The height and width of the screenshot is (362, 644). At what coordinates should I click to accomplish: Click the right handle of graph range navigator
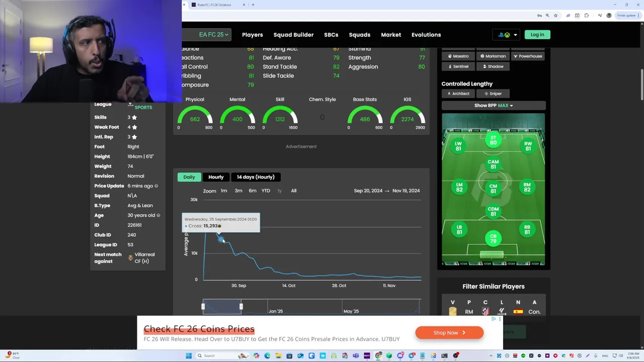coord(241,306)
